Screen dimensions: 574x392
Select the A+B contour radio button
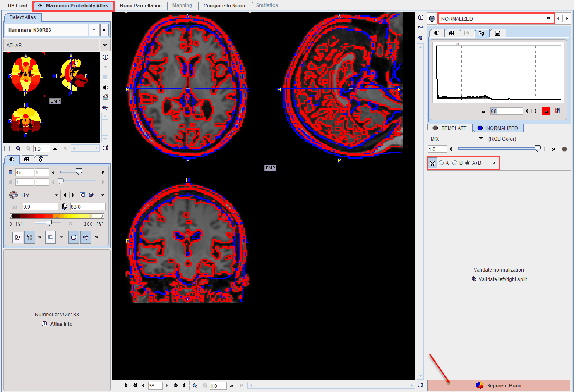[468, 163]
